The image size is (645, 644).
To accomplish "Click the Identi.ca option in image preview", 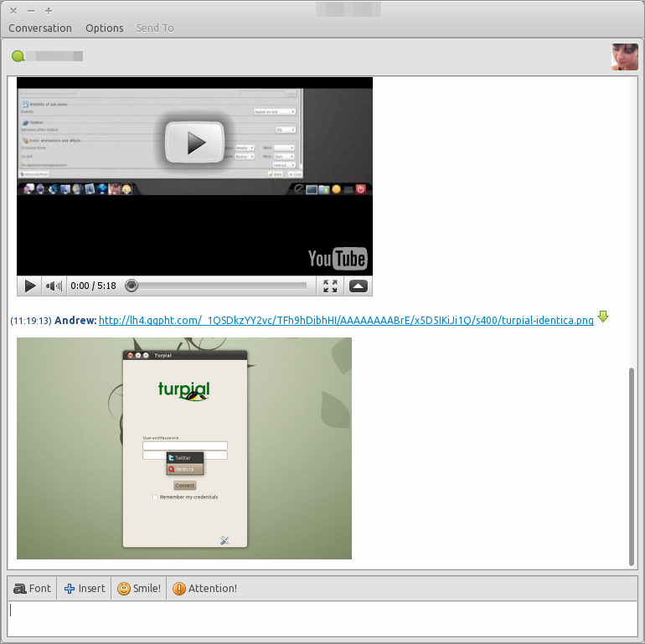I will [x=184, y=469].
